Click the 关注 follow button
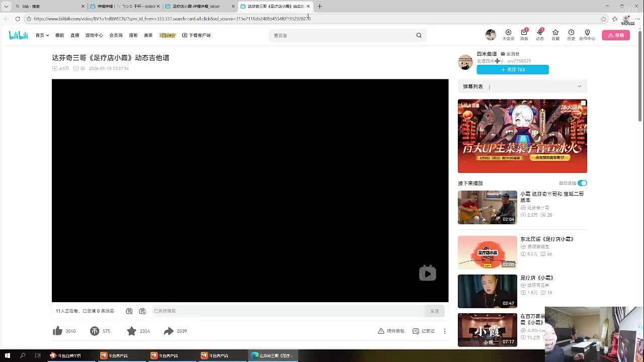Screen dimensions: 644x362 point(513,69)
